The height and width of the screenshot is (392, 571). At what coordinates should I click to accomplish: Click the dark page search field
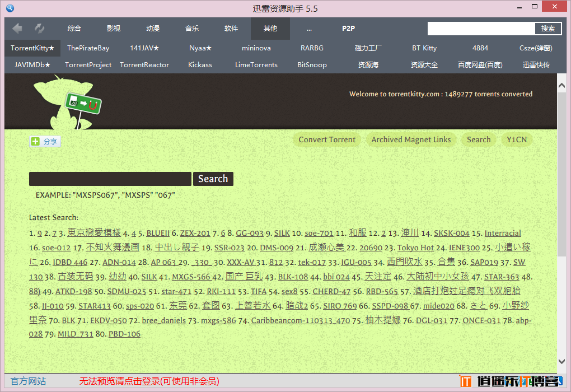pos(110,179)
